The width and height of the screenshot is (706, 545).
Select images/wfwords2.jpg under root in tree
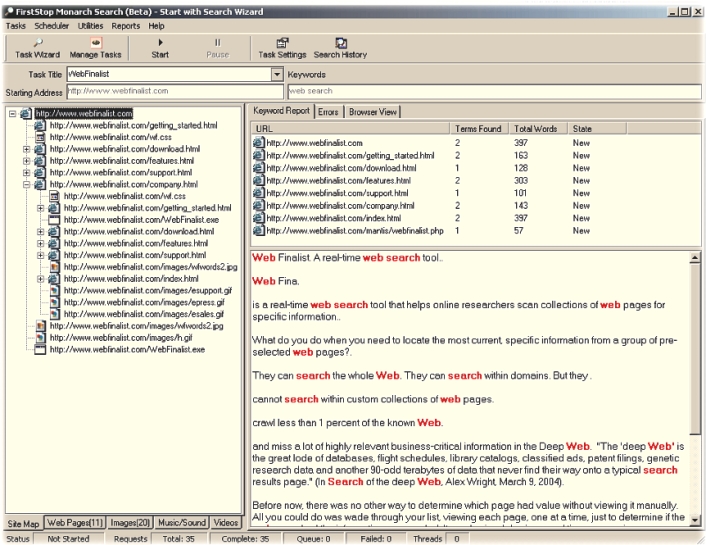pyautogui.click(x=136, y=326)
